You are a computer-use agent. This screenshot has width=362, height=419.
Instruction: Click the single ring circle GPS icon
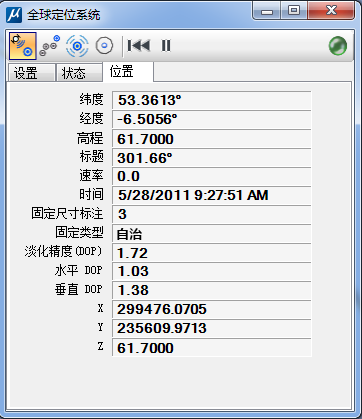pos(104,46)
